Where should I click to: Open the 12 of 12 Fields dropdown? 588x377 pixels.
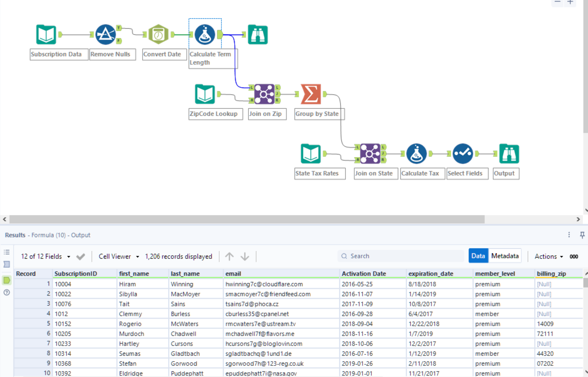point(45,256)
